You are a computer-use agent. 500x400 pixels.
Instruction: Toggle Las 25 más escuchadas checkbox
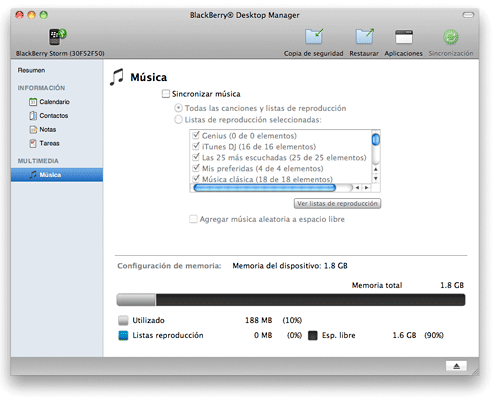click(x=196, y=157)
